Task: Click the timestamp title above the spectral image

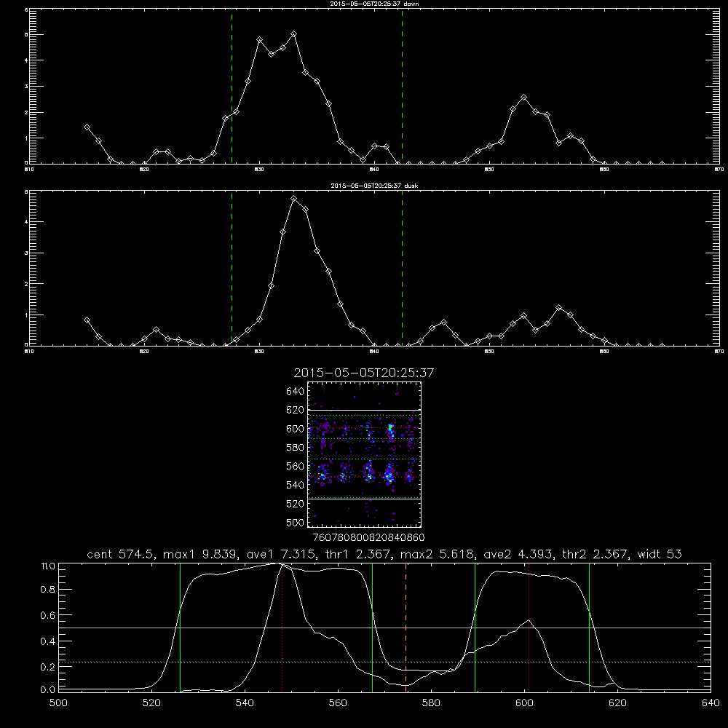Action: point(364,373)
